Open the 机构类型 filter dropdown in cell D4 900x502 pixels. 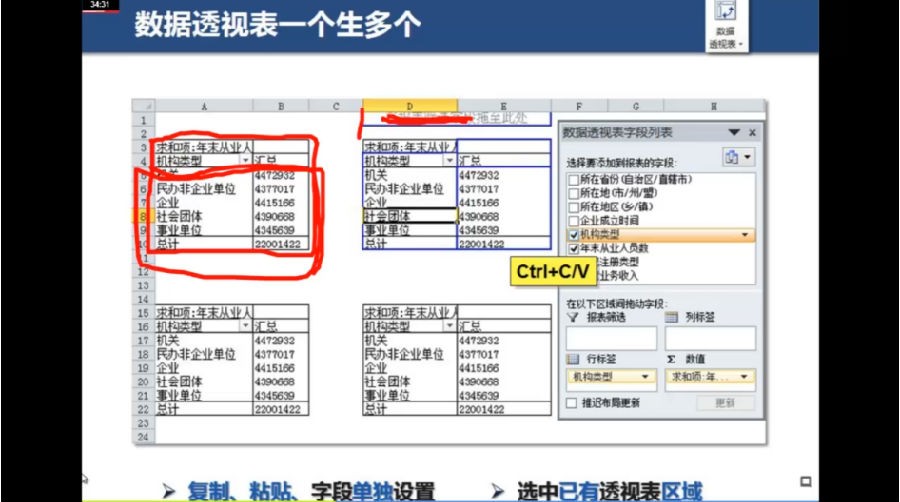(451, 161)
